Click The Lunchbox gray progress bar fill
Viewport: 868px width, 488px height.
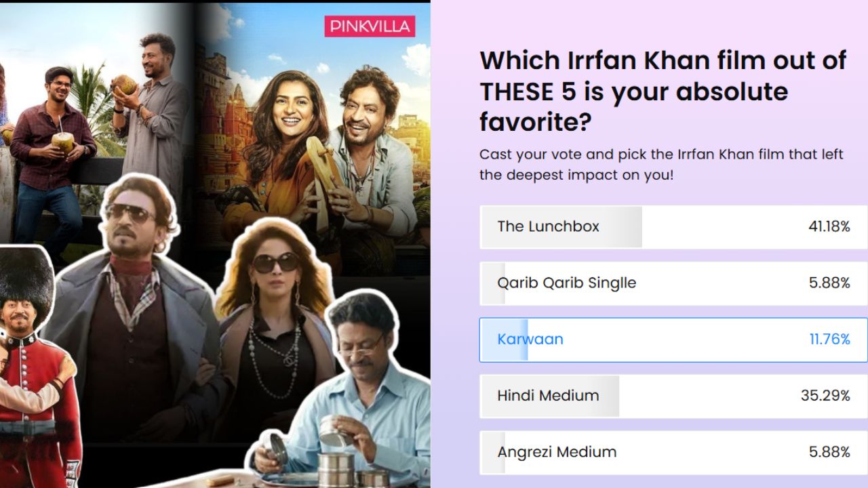tap(561, 227)
